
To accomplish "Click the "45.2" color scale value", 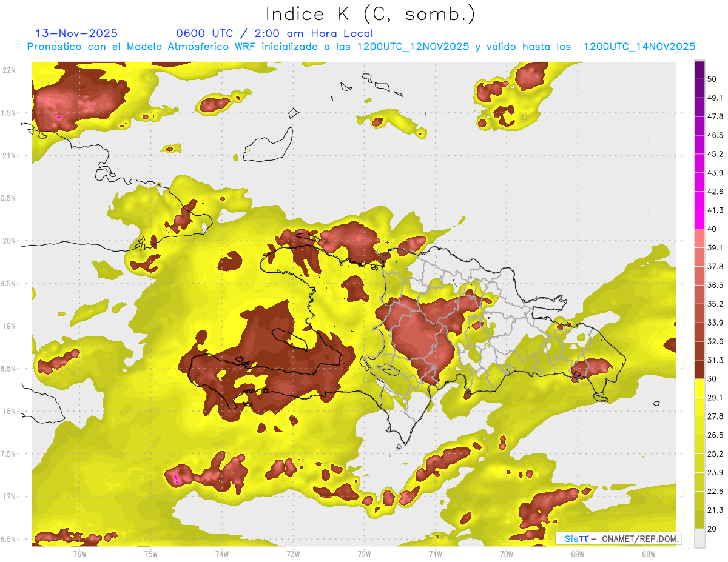I will (x=715, y=154).
